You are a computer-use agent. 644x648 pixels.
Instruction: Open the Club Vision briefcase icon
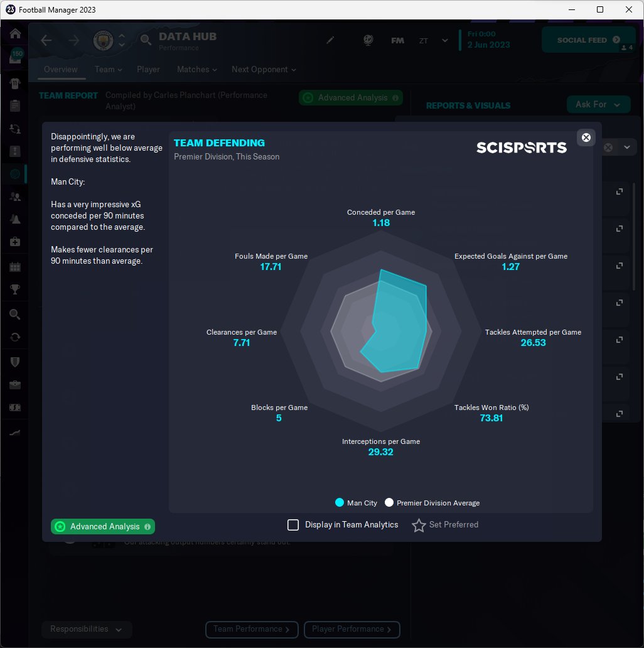15,385
